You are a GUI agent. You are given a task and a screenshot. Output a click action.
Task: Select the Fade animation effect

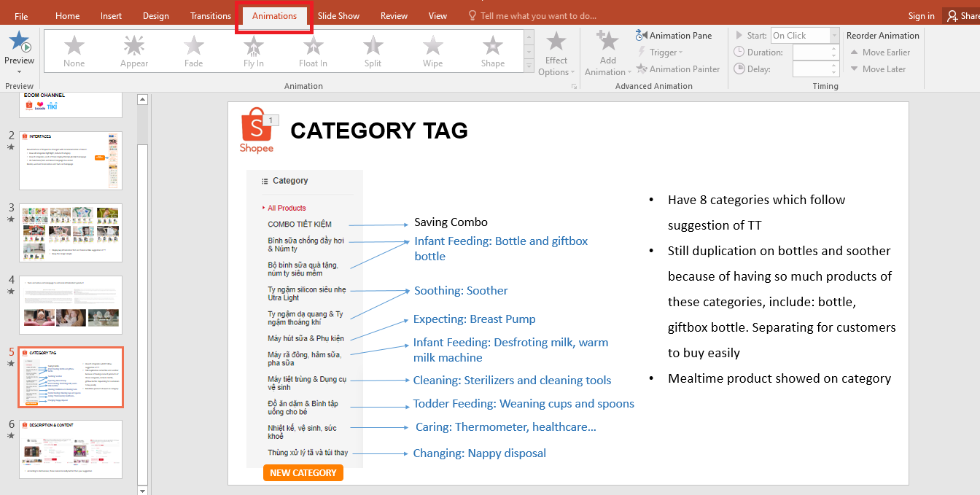[192, 50]
